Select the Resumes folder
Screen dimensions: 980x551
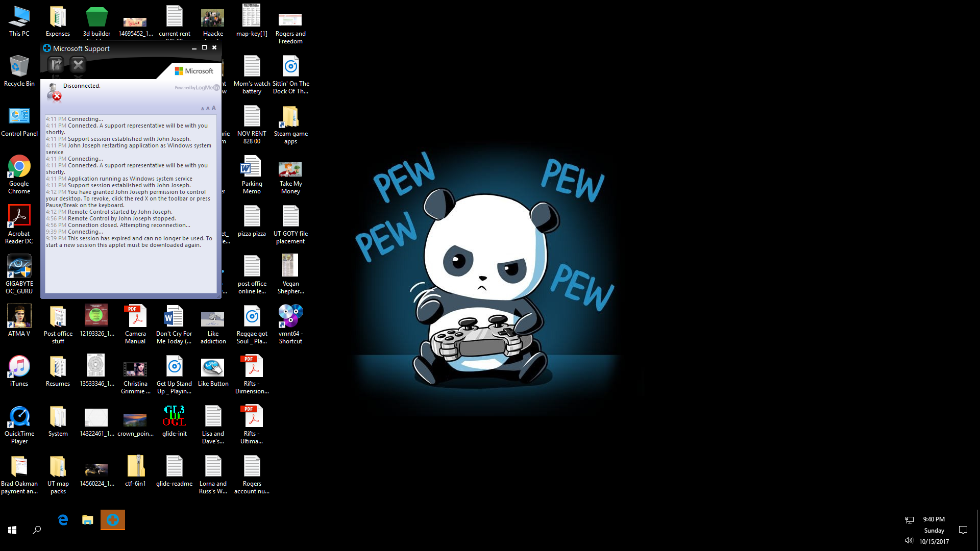(58, 370)
